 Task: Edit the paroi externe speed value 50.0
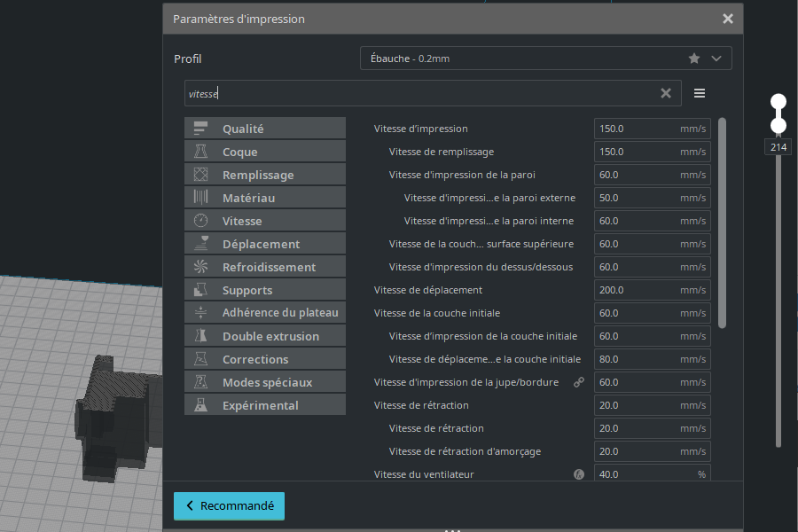click(652, 198)
